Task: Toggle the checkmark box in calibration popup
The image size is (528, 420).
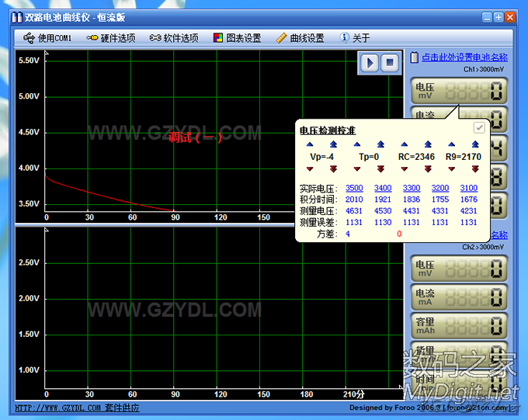Action: point(479,128)
